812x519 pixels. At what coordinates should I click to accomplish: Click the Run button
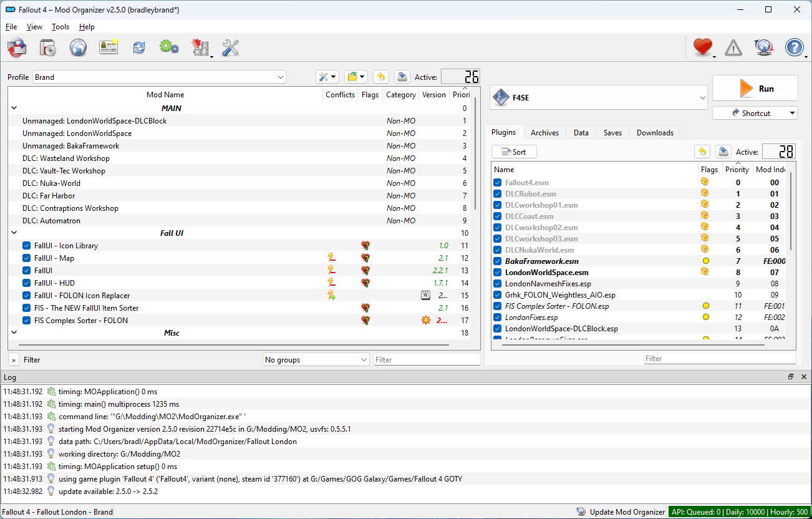tap(755, 89)
